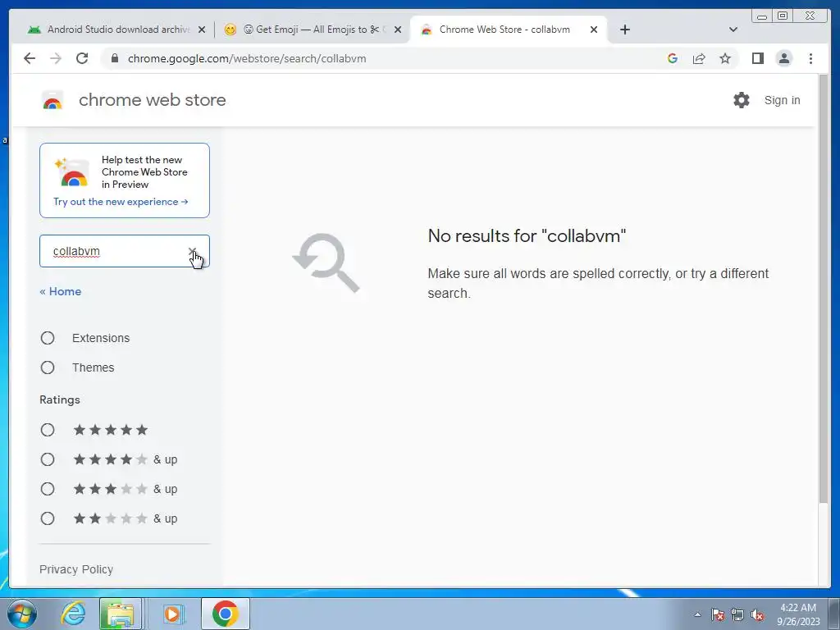Image resolution: width=840 pixels, height=630 pixels.
Task: Share this page icon
Action: 699,58
